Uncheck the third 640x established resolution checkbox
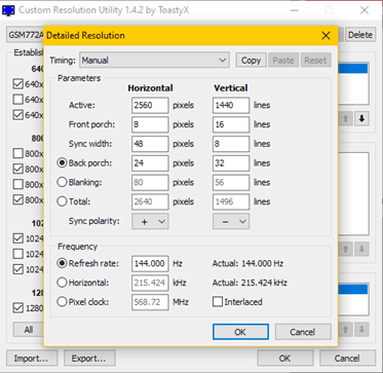Viewport: 383px width, 373px height. [x=18, y=115]
